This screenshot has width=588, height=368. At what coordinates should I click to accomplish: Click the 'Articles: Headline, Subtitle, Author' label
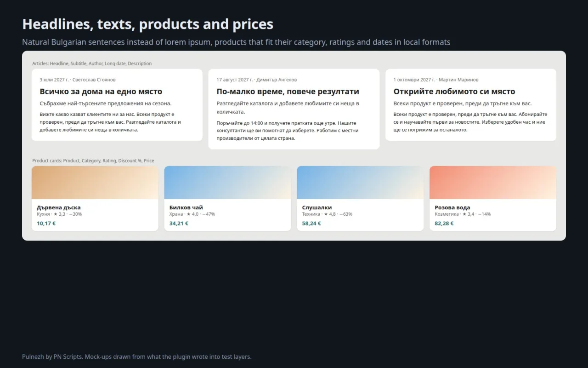92,63
